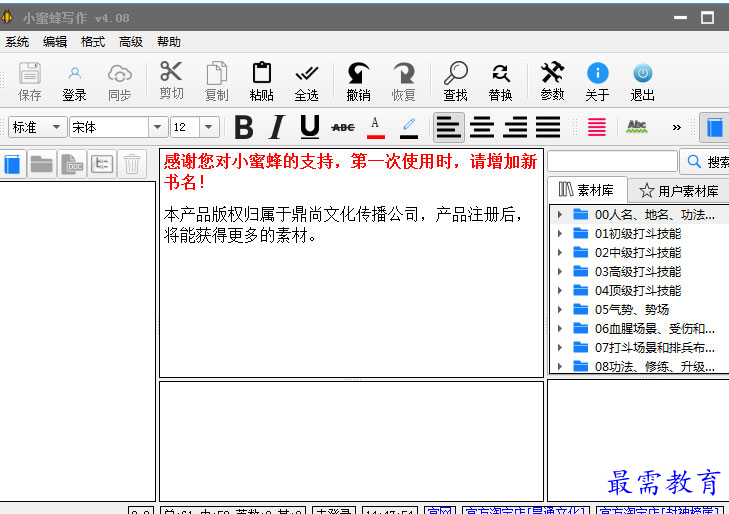
Task: Expand the 02中级打斗技能 folder
Action: (x=560, y=253)
